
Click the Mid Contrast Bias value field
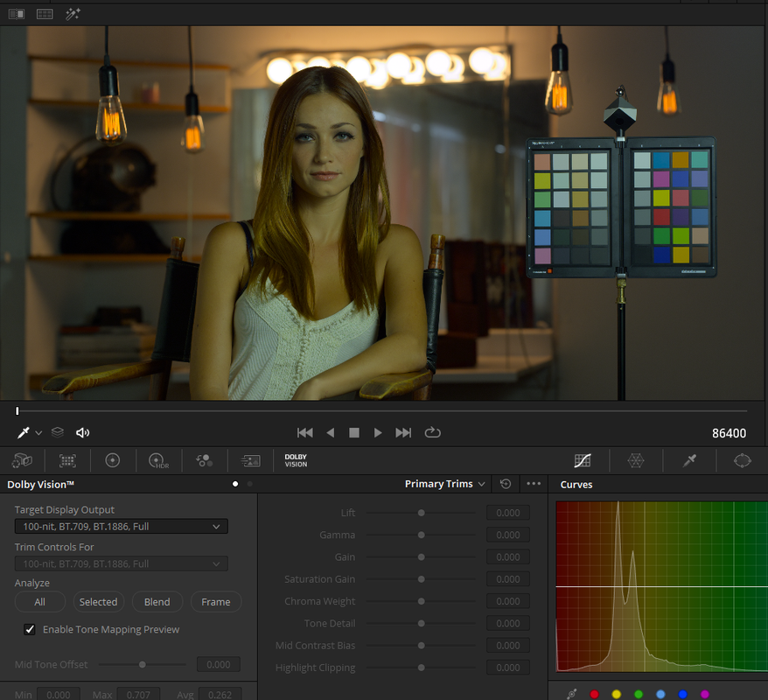508,645
